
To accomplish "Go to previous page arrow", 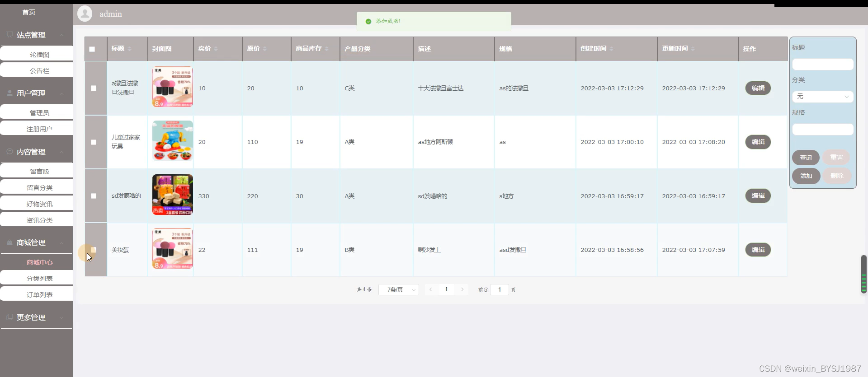I will [431, 289].
